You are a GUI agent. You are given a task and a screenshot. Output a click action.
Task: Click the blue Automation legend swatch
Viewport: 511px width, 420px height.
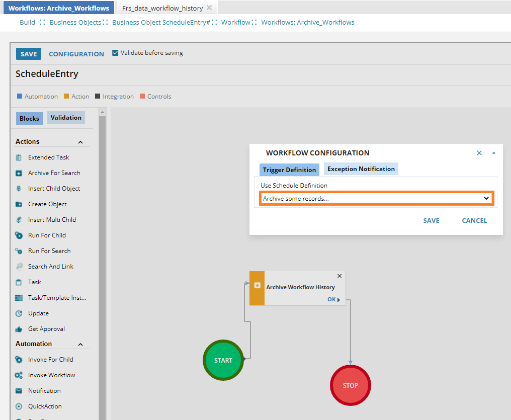pyautogui.click(x=19, y=96)
